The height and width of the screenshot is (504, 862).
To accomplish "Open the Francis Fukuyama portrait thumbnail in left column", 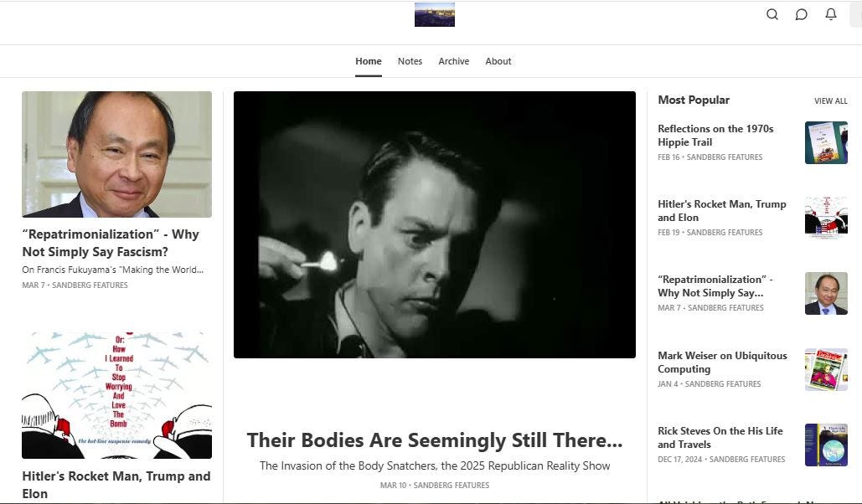I will [116, 154].
